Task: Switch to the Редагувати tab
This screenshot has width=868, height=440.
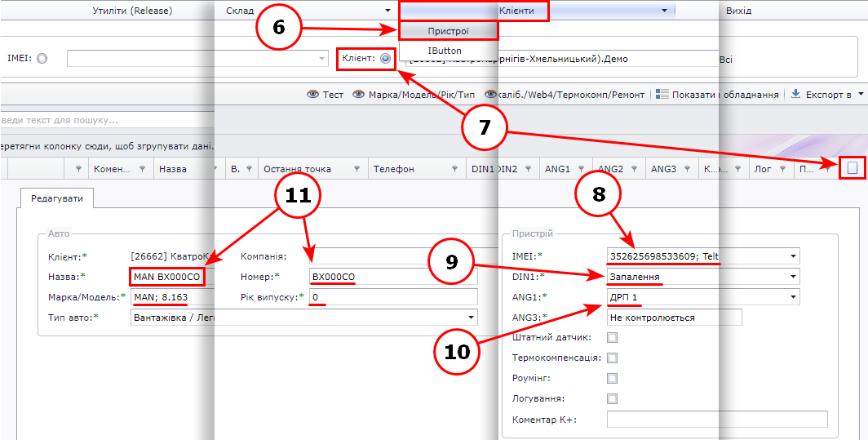Action: (x=57, y=198)
